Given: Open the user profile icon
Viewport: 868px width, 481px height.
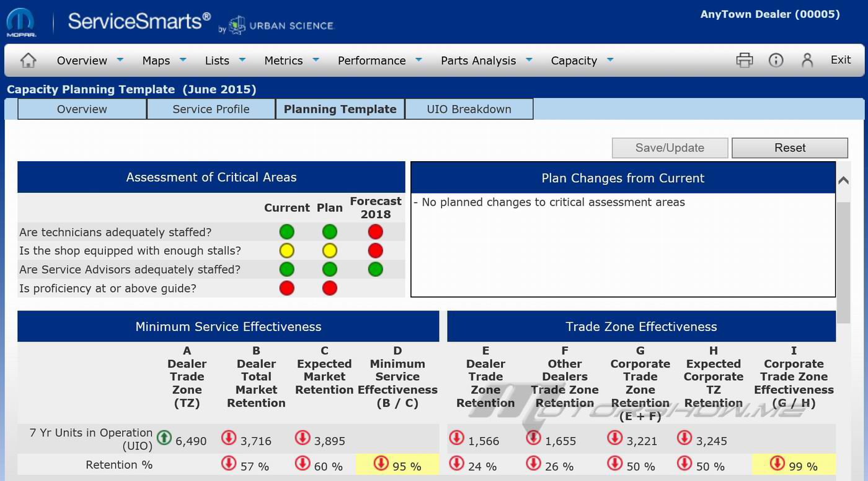Looking at the screenshot, I should coord(807,60).
